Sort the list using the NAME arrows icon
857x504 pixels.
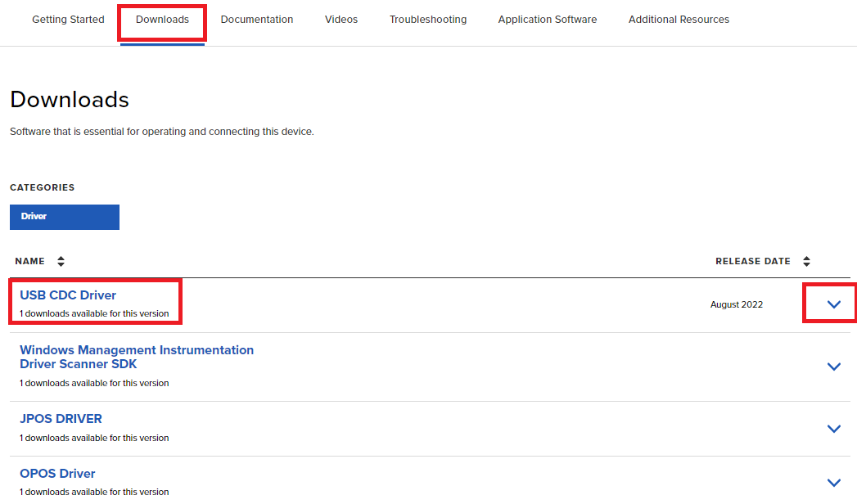61,262
